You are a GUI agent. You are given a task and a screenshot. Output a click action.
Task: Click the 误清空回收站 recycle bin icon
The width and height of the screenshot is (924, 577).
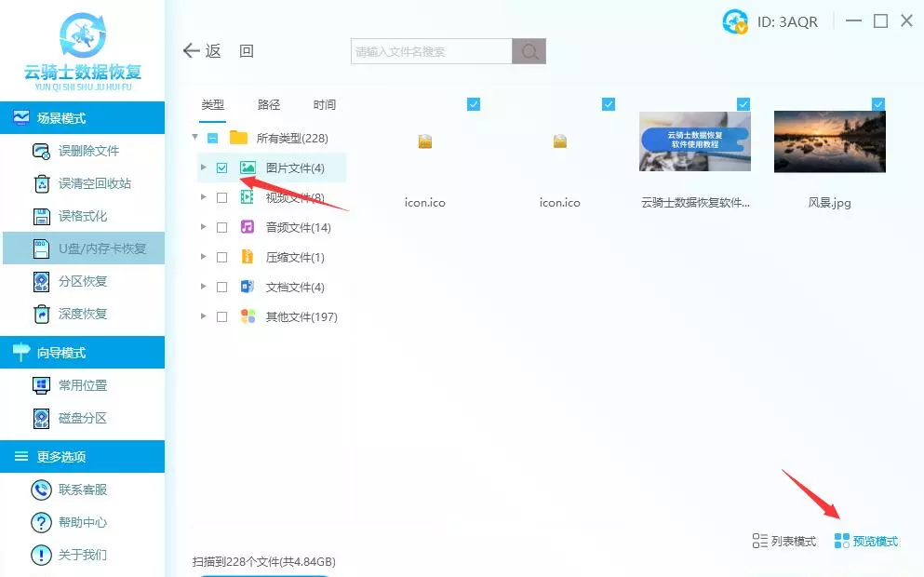[x=41, y=183]
